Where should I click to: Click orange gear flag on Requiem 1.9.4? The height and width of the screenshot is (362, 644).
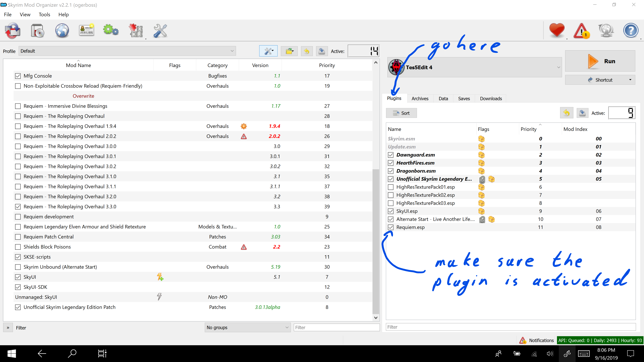click(x=244, y=126)
